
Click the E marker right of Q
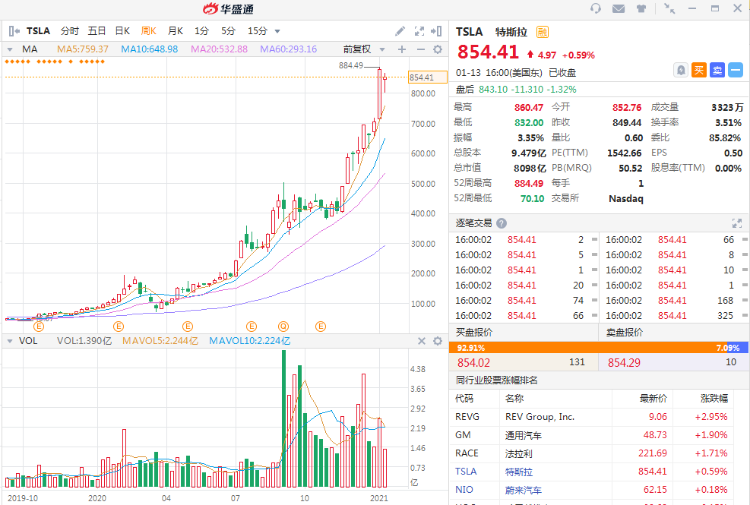pos(320,327)
